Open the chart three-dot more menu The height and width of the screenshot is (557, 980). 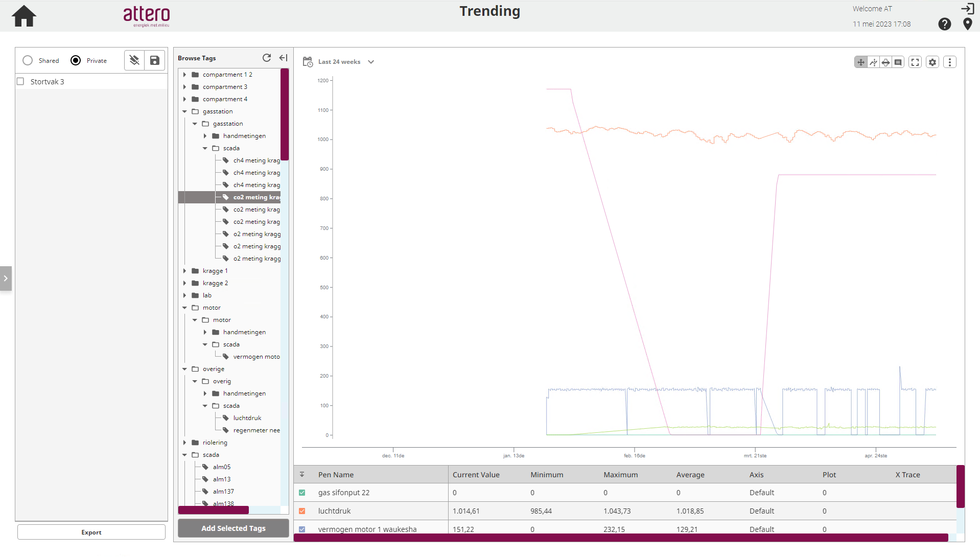(949, 62)
